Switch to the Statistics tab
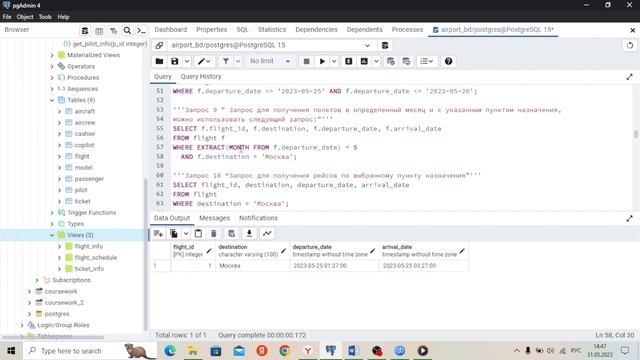Viewport: 640px width, 360px height. coord(272,29)
